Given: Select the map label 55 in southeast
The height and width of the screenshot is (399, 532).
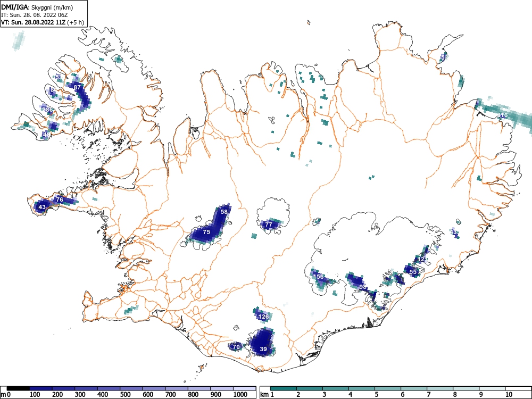Looking at the screenshot, I should tap(413, 272).
